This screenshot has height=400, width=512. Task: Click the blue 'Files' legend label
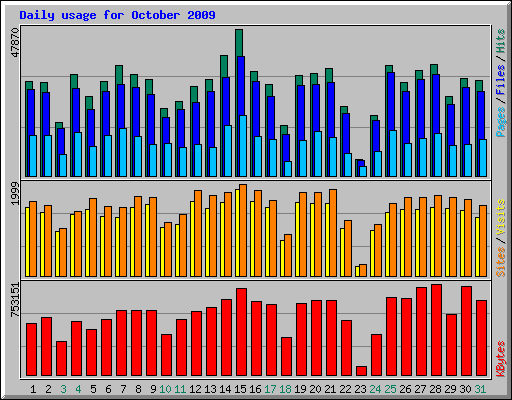(x=501, y=80)
